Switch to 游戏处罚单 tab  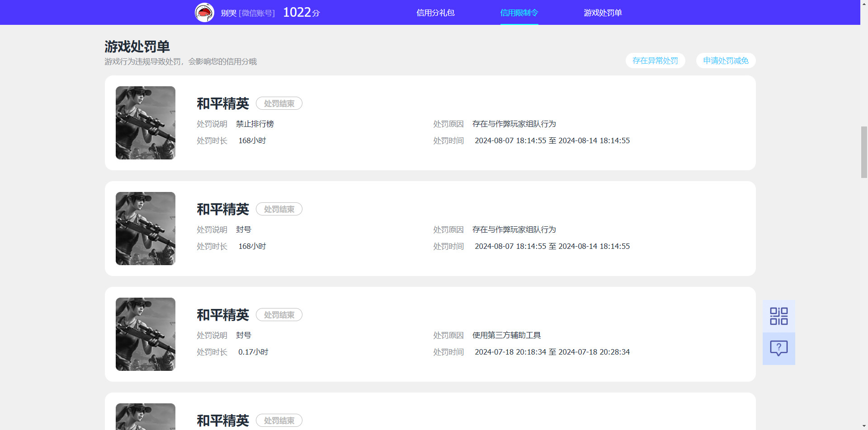603,13
